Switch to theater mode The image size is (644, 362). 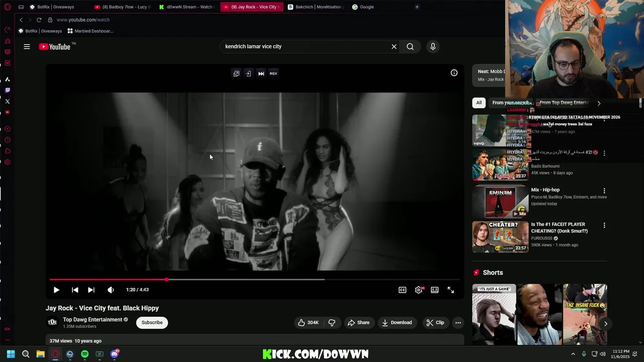(x=435, y=290)
